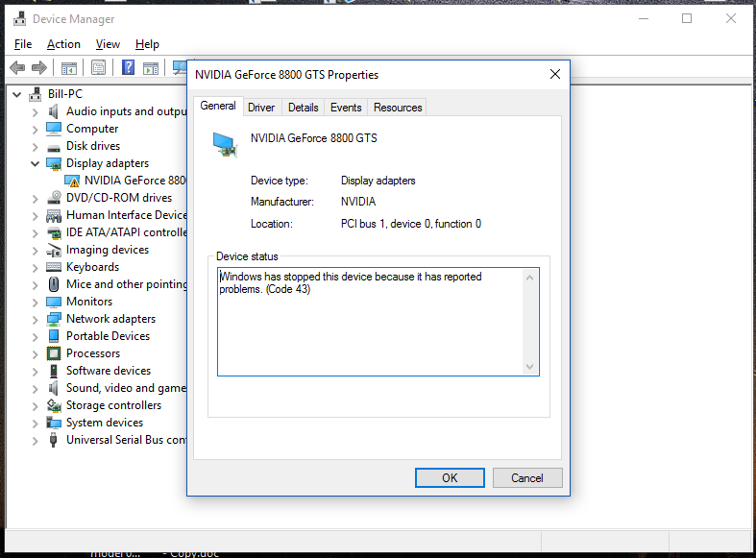The image size is (756, 558).
Task: Click the Manufacturer value "NVIDIA"
Action: point(358,202)
